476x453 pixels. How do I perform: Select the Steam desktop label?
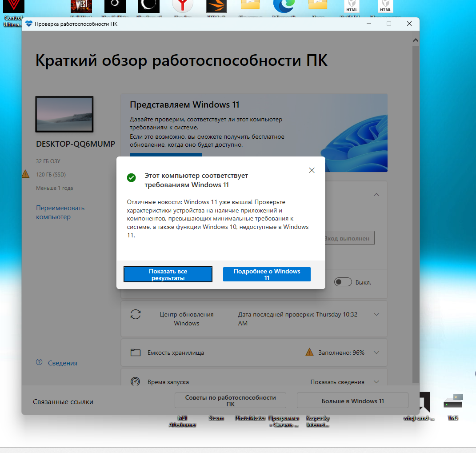point(216,418)
